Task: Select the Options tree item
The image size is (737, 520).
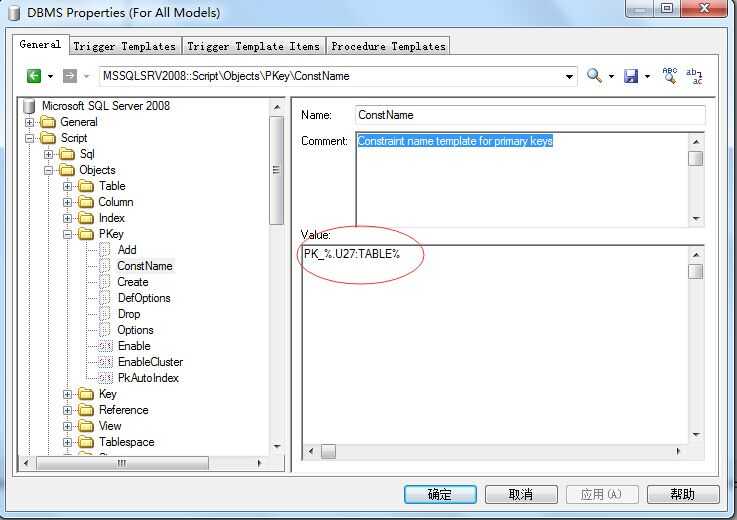Action: (x=135, y=330)
